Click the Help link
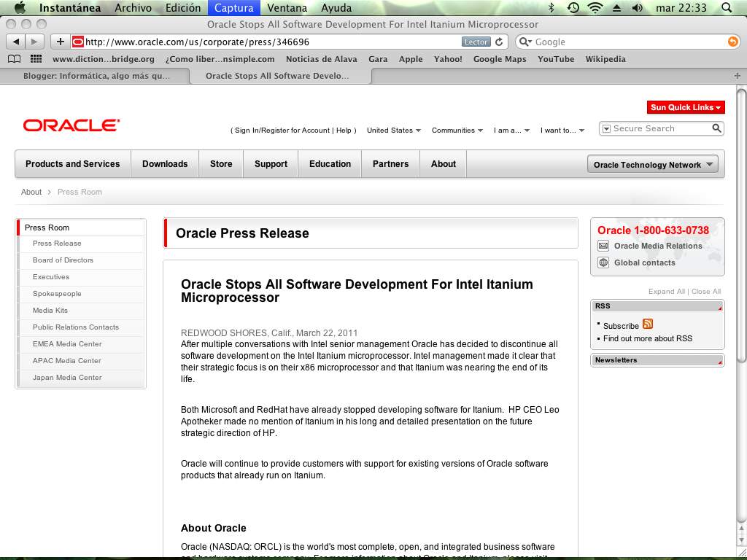This screenshot has width=747, height=560. pos(344,130)
